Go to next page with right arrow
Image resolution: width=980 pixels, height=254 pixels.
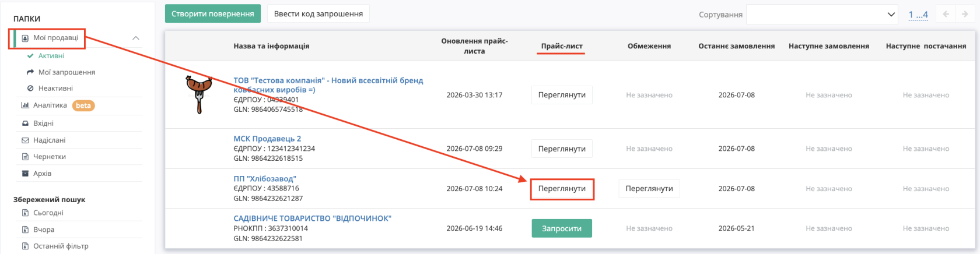click(964, 15)
